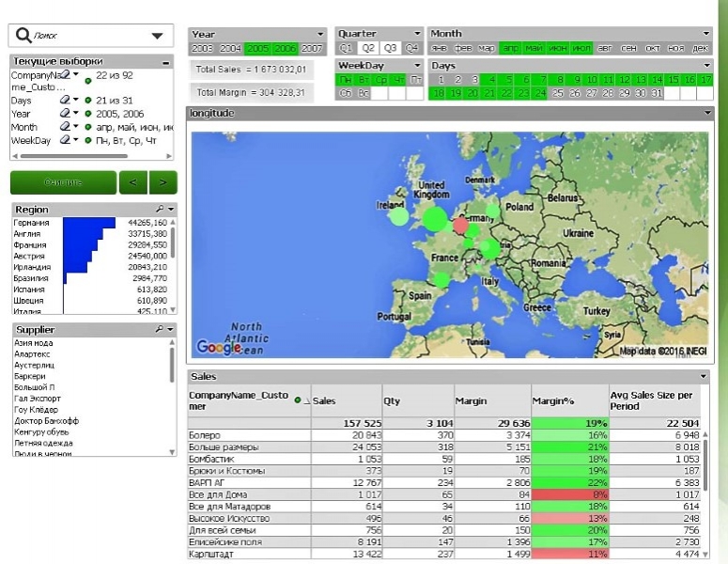Open the Year listbox dropdown arrow
Screen dimensions: 728x564
pyautogui.click(x=320, y=34)
